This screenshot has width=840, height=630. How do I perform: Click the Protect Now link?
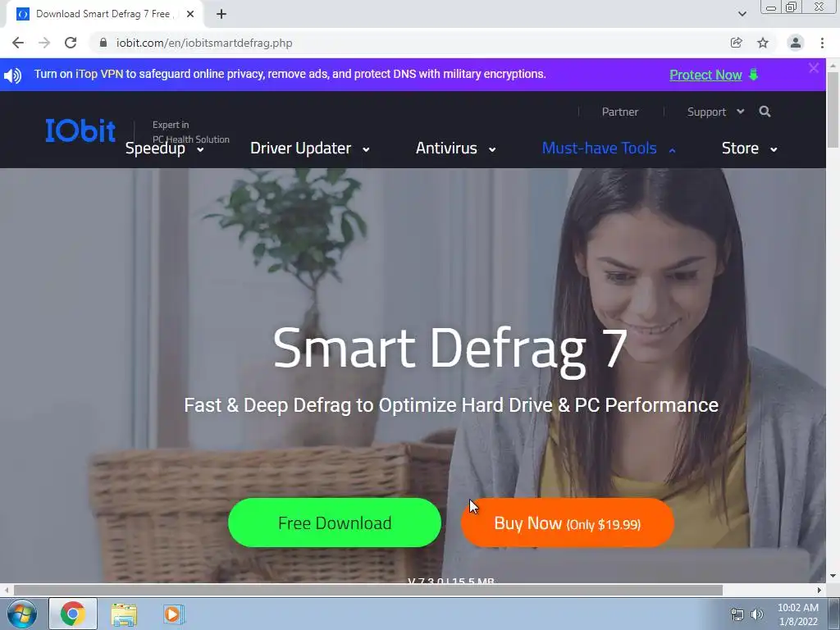[x=705, y=75]
